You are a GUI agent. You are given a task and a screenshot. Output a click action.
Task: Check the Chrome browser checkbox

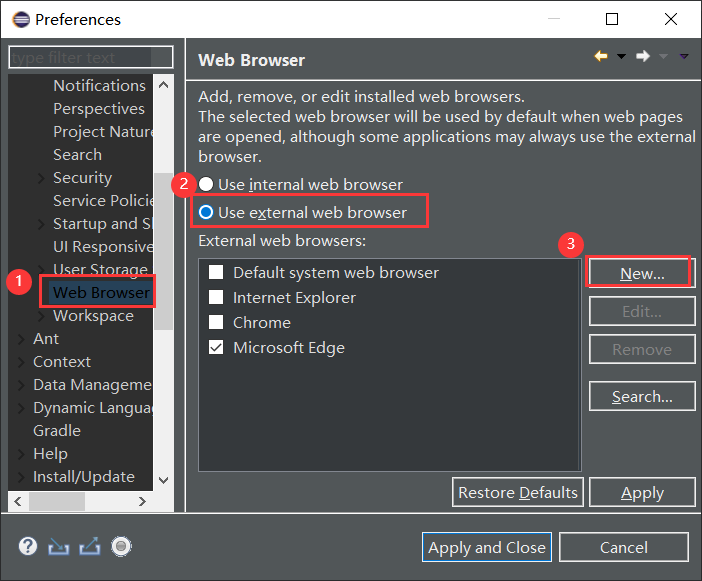216,323
